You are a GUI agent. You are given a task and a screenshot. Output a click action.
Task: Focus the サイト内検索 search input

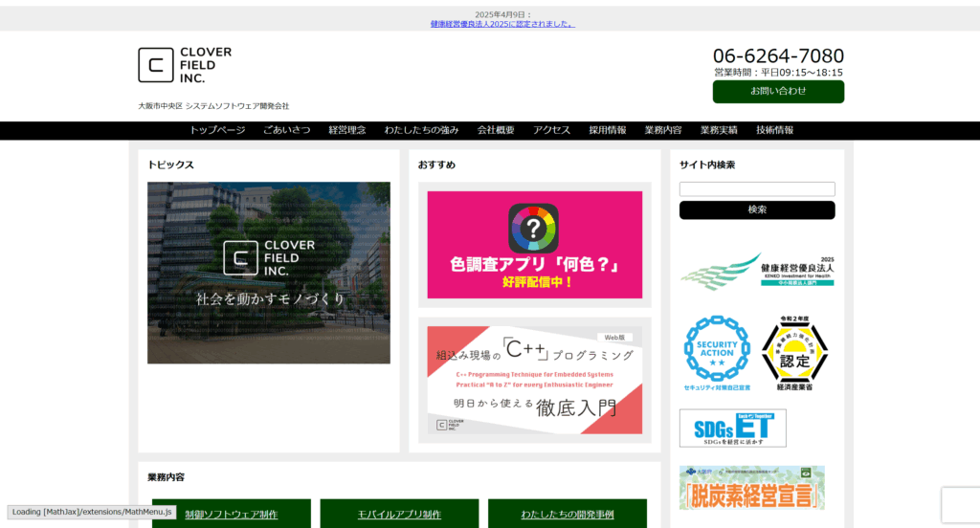[757, 188]
